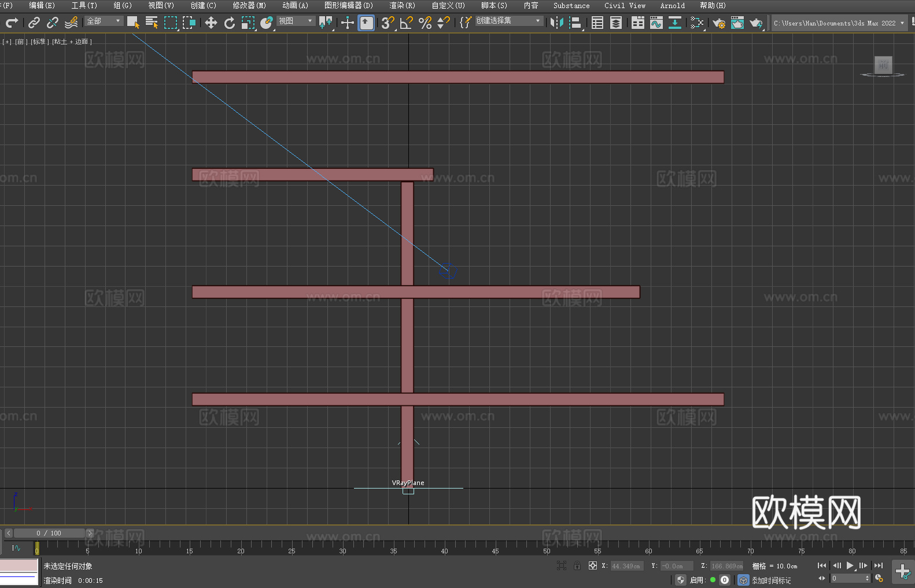The width and height of the screenshot is (915, 588).
Task: Open the 编辑(E) menu
Action: pos(42,5)
